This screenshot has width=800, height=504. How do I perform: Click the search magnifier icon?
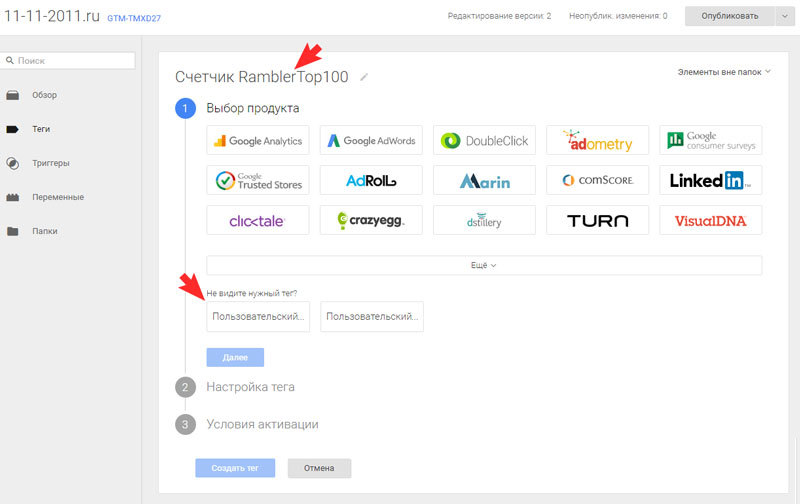tap(10, 60)
